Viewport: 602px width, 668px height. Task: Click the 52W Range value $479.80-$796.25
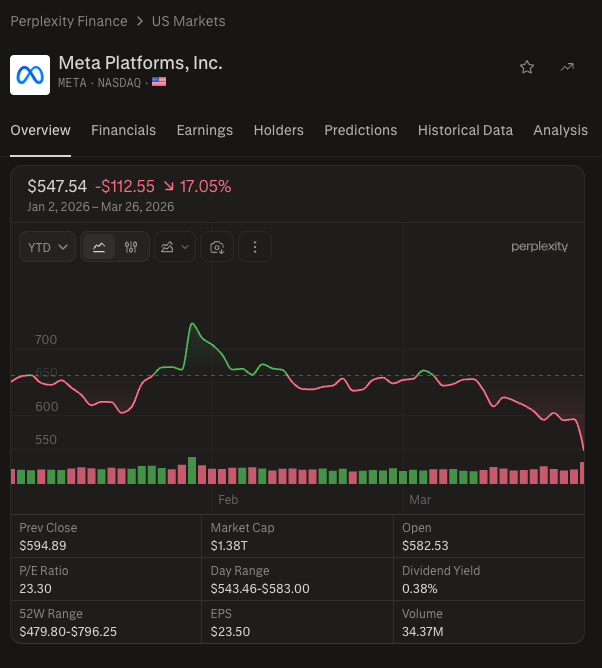click(68, 631)
